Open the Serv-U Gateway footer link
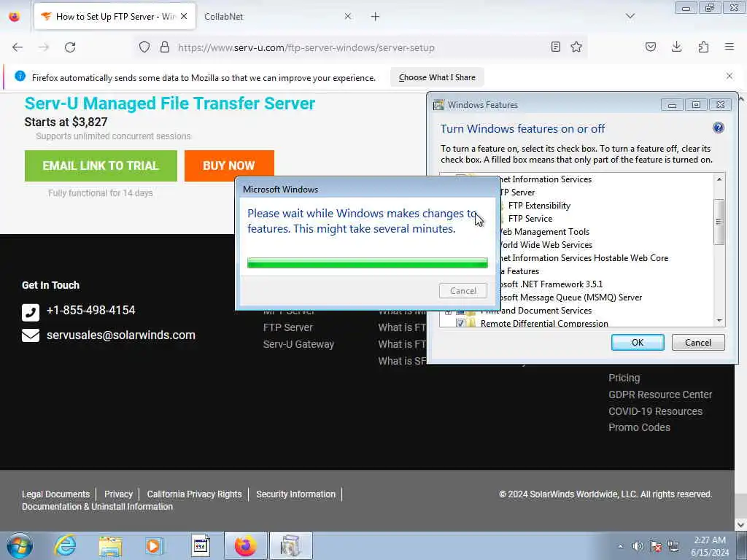 pos(298,344)
